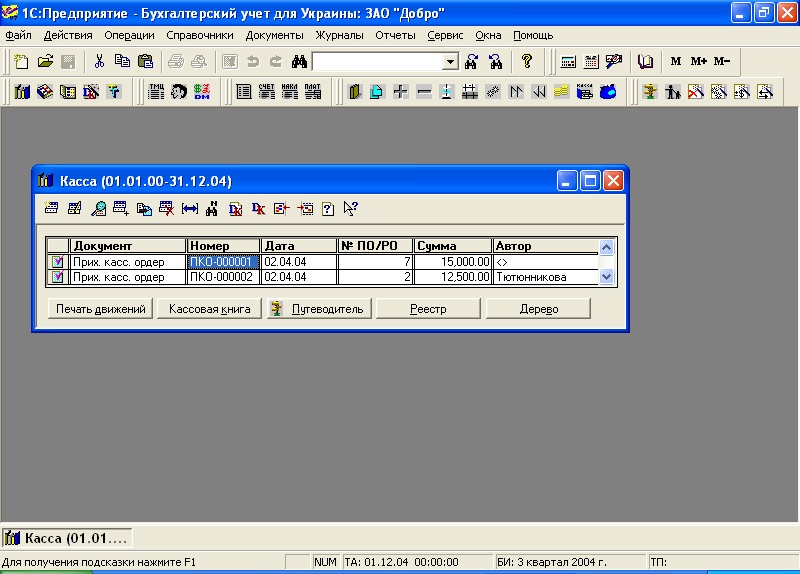Open the Окна menu
Image resolution: width=800 pixels, height=574 pixels.
coord(488,35)
